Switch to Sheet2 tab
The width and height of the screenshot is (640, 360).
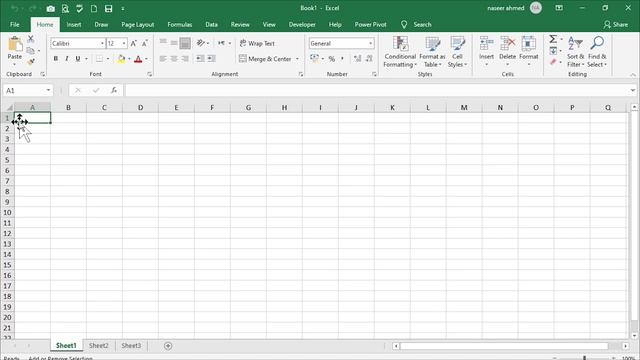[x=99, y=345]
